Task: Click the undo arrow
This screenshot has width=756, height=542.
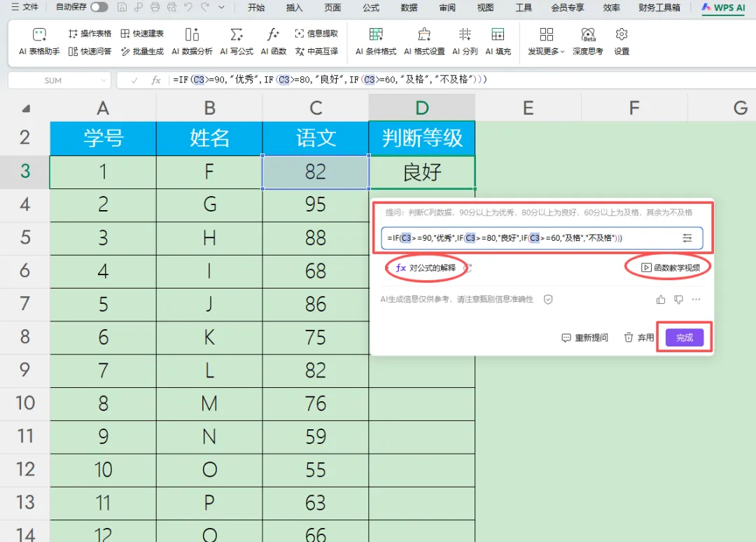Action: 188,7
